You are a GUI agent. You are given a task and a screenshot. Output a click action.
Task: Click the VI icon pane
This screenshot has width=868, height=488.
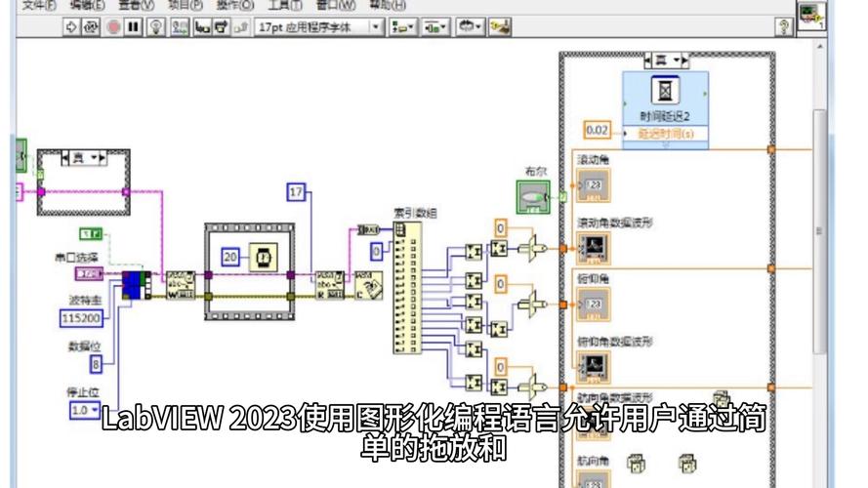[811, 18]
